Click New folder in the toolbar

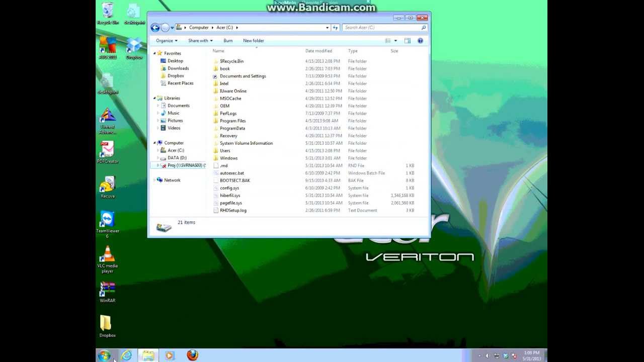point(254,41)
